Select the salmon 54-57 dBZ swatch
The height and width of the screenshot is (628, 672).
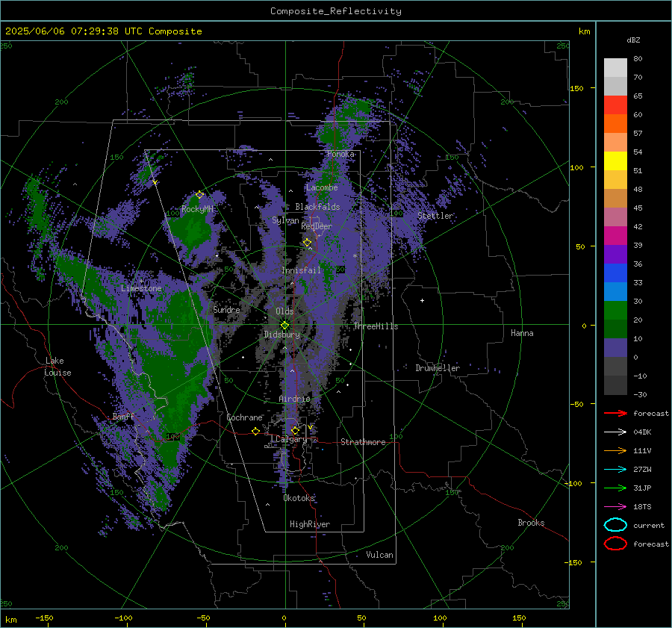(615, 142)
